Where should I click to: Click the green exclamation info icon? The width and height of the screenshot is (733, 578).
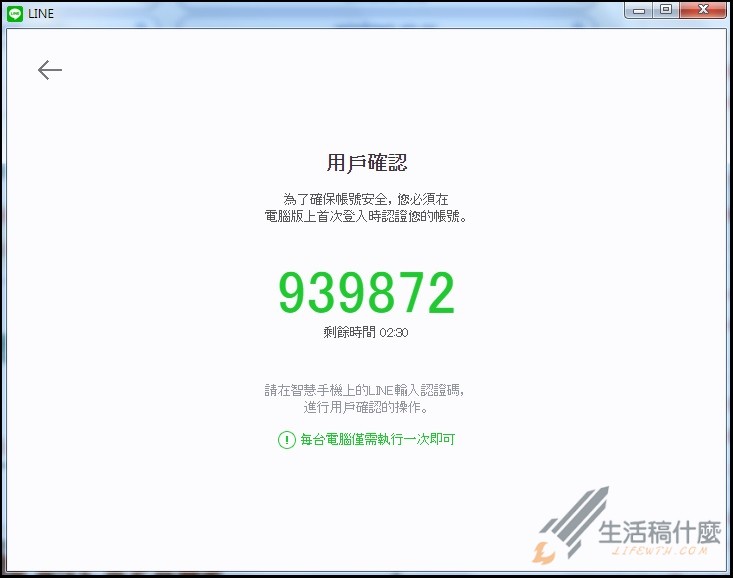(x=287, y=439)
